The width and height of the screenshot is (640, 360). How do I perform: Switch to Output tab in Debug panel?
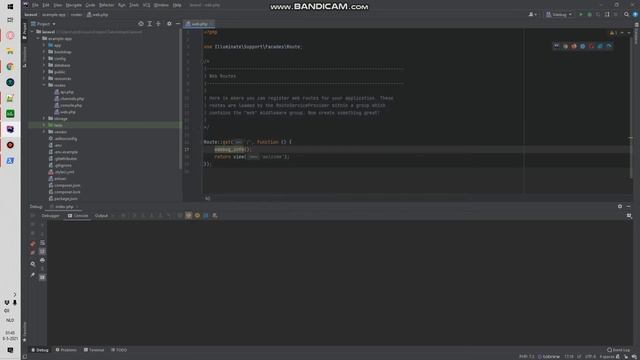click(x=101, y=216)
